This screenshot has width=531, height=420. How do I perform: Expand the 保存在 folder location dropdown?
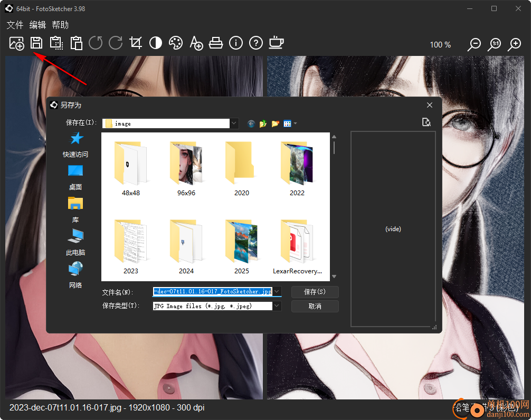tap(234, 123)
